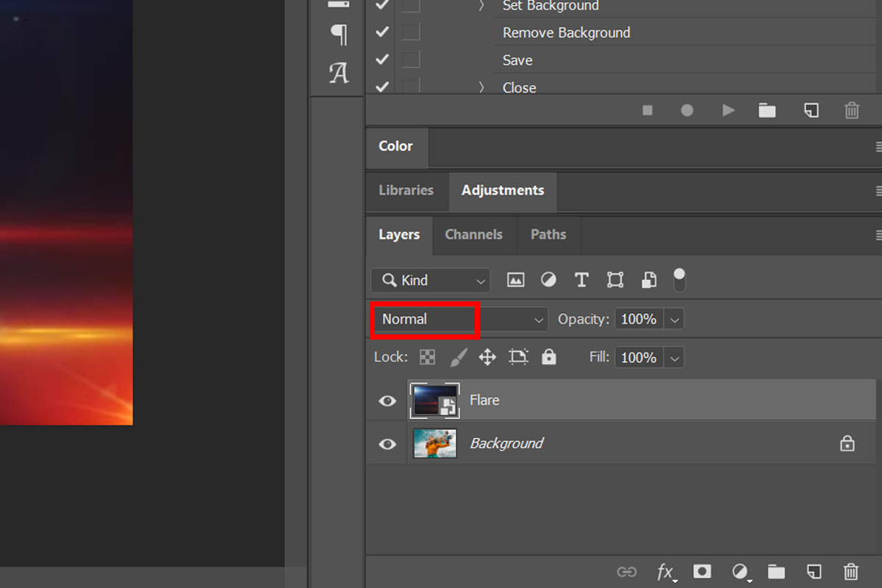Open the Normal blend mode dropdown
The width and height of the screenshot is (882, 588).
459,320
